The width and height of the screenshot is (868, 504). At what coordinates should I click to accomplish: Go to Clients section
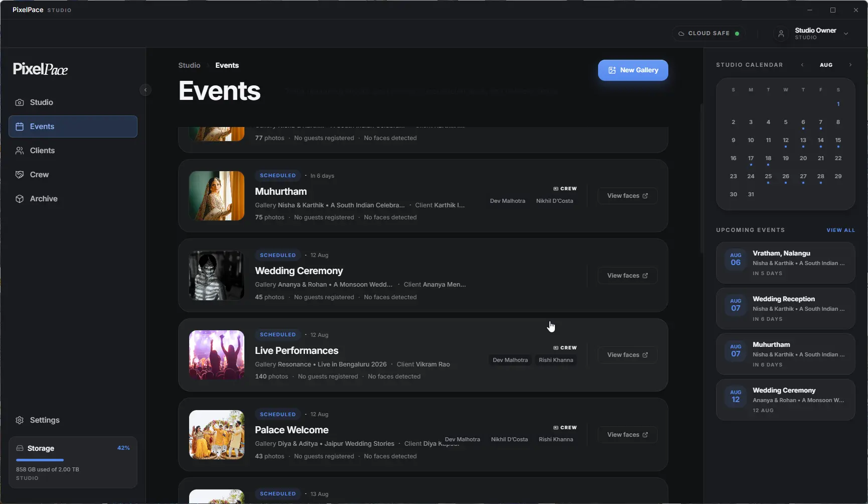[x=73, y=151]
